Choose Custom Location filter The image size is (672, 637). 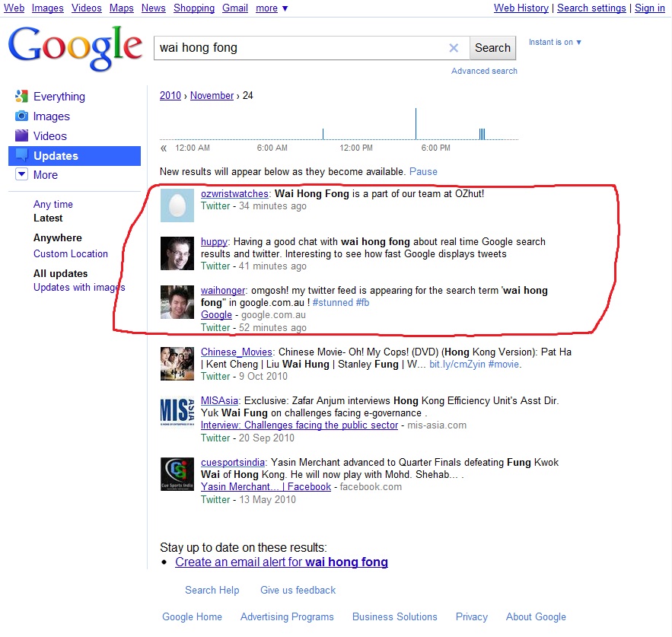(x=71, y=253)
